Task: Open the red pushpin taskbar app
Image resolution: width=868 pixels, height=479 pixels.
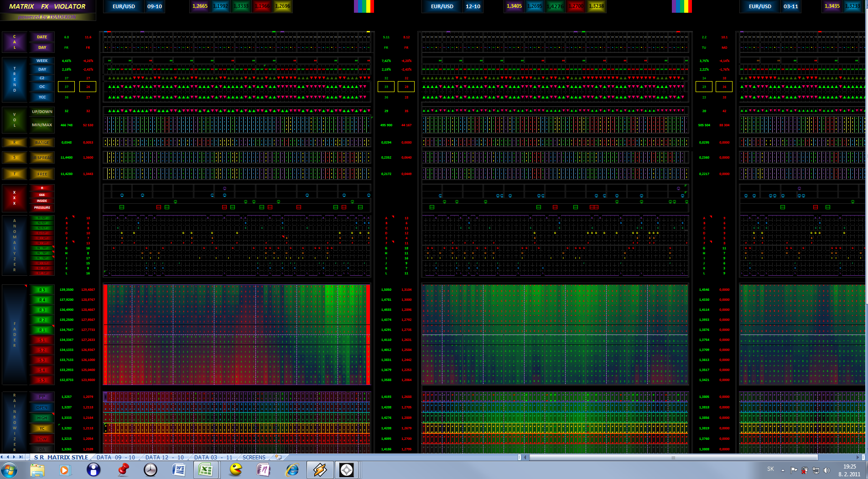Action: (x=123, y=470)
